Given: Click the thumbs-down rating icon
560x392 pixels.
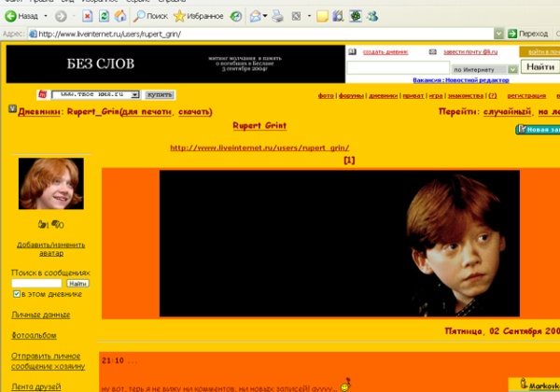Looking at the screenshot, I should [56, 225].
